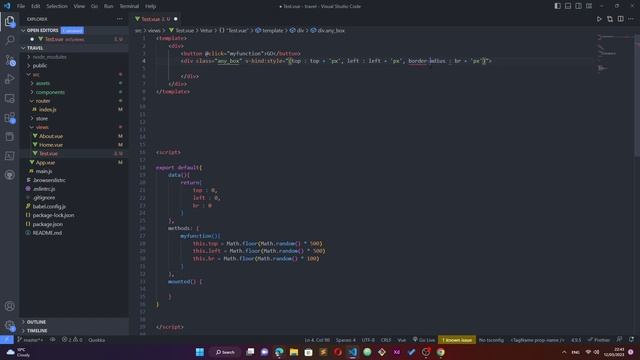Open File Explorer from the taskbar
The width and height of the screenshot is (640, 360).
(293, 352)
